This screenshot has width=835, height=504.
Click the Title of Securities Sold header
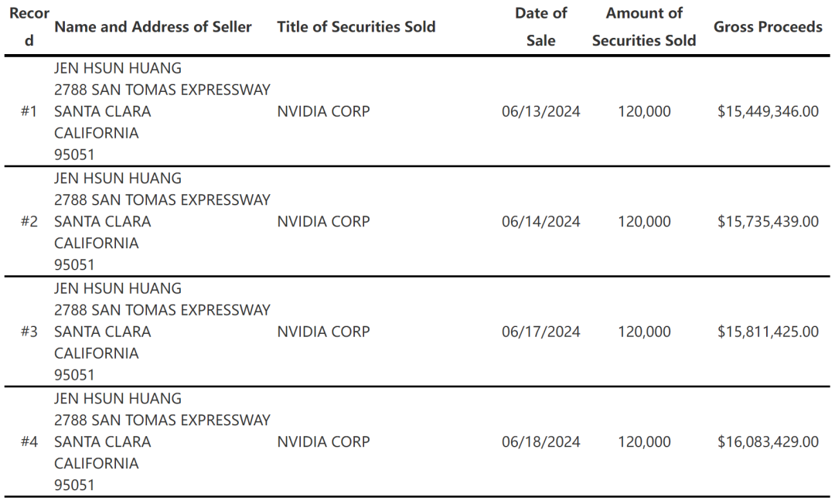click(x=356, y=27)
